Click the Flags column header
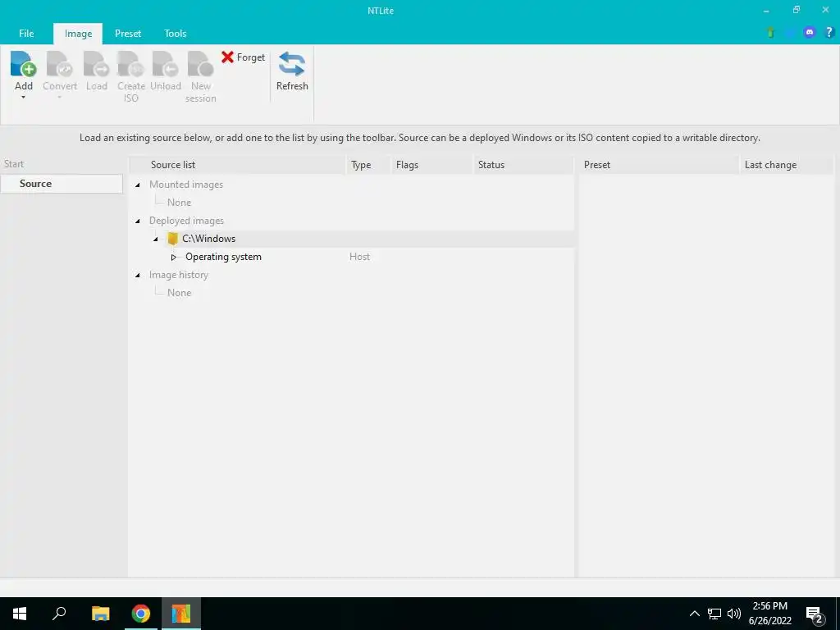Viewport: 840px width, 630px height. (432, 165)
